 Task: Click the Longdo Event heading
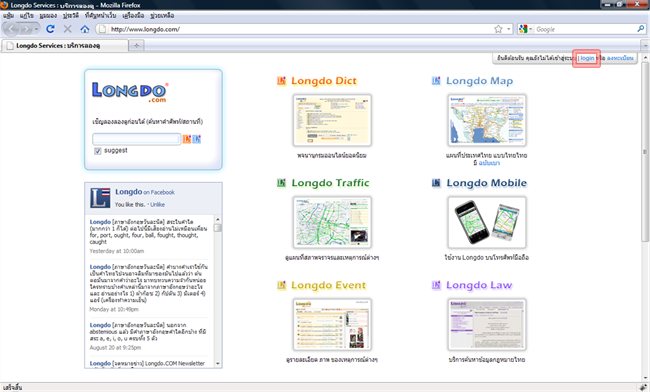(x=329, y=285)
